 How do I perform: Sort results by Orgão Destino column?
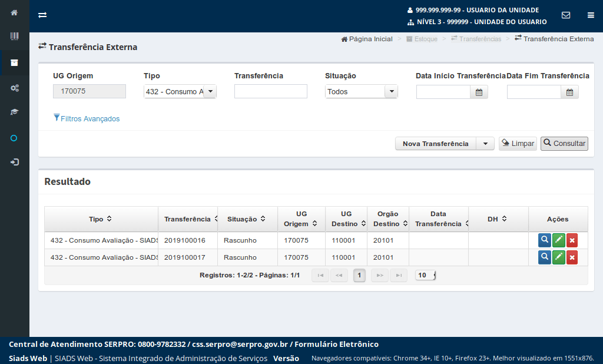click(x=405, y=224)
